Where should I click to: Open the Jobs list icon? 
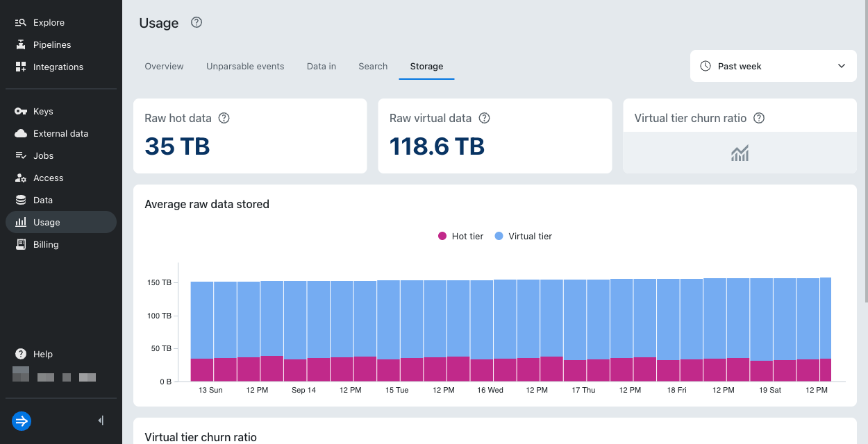21,155
